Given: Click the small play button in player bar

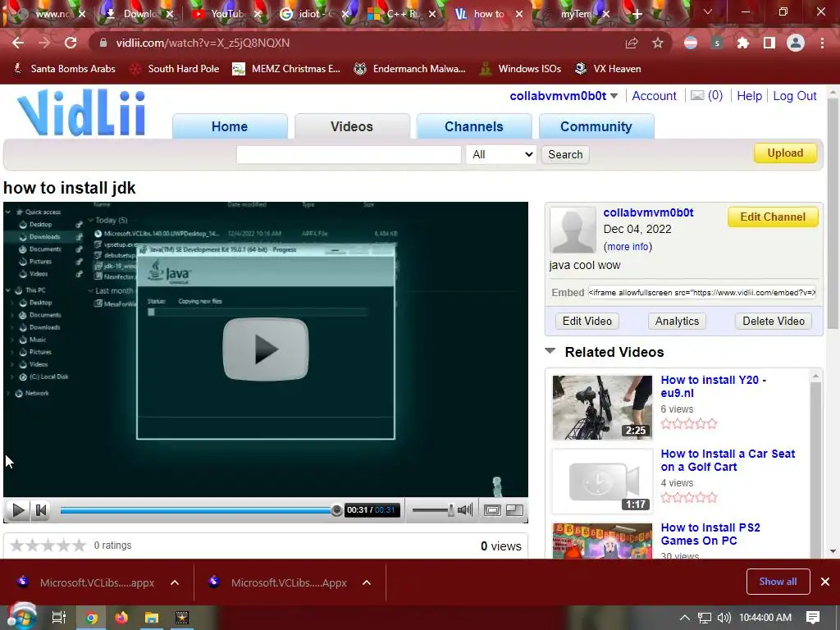Looking at the screenshot, I should pos(18,510).
